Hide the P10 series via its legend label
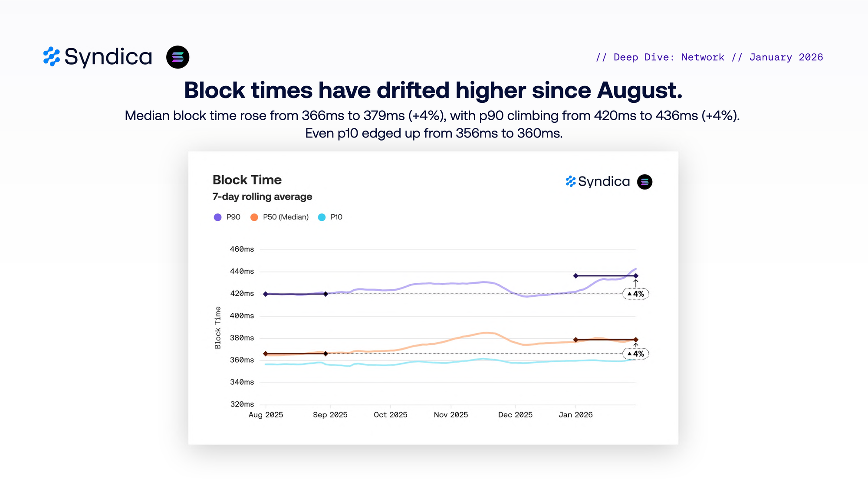868x488 pixels. click(336, 217)
